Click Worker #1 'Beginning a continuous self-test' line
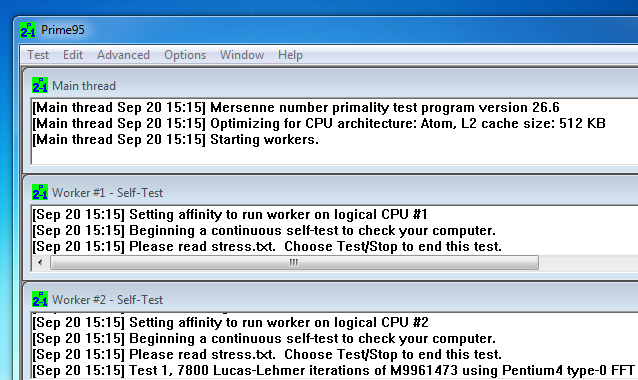Viewport: 638px width, 380px height. click(264, 231)
